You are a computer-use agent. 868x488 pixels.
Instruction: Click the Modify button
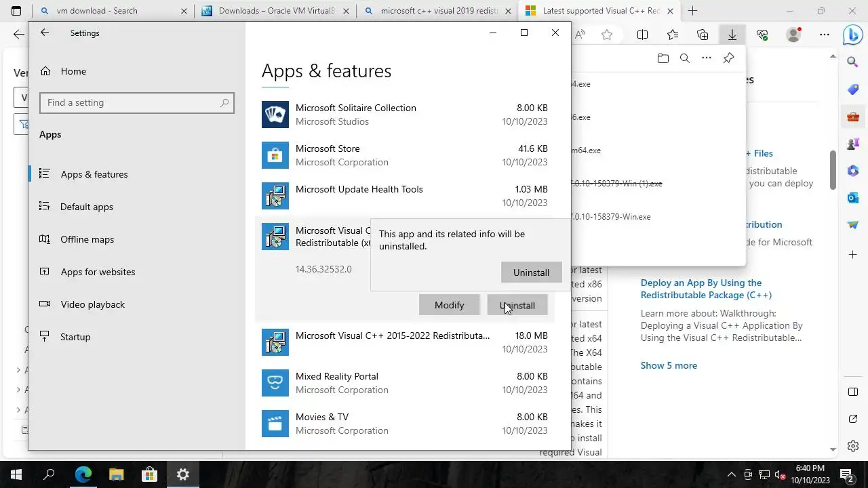click(449, 305)
